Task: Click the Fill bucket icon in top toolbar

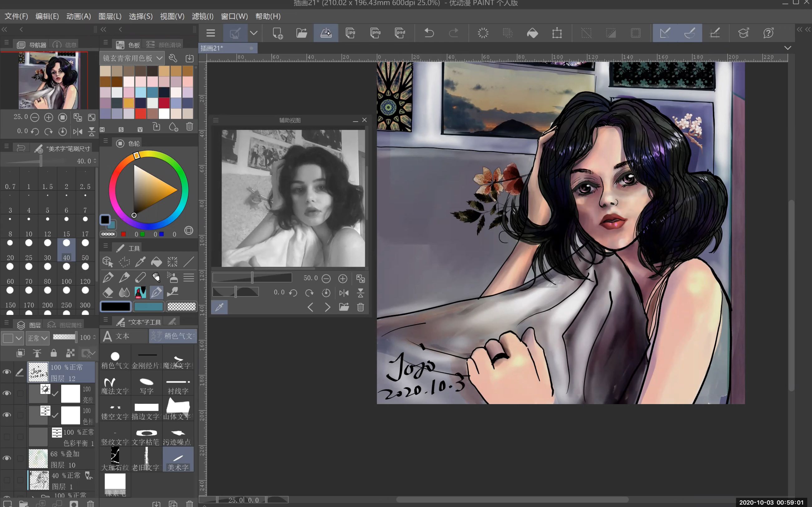Action: point(532,33)
